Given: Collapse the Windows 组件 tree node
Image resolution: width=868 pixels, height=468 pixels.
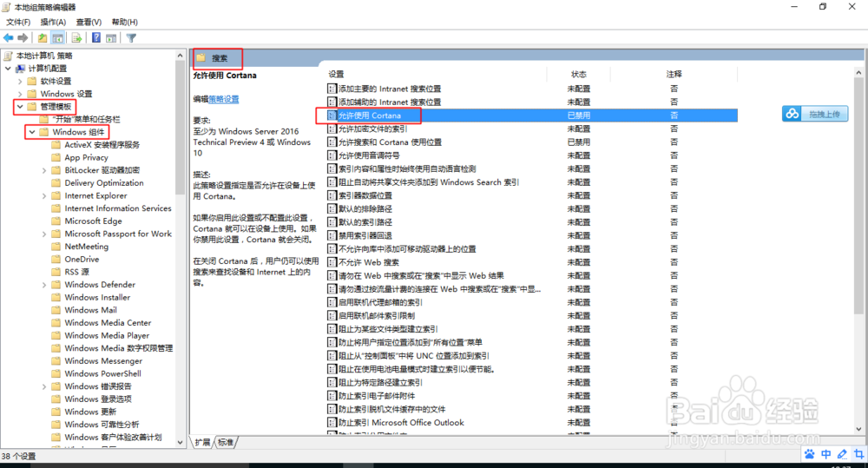Looking at the screenshot, I should tap(32, 132).
